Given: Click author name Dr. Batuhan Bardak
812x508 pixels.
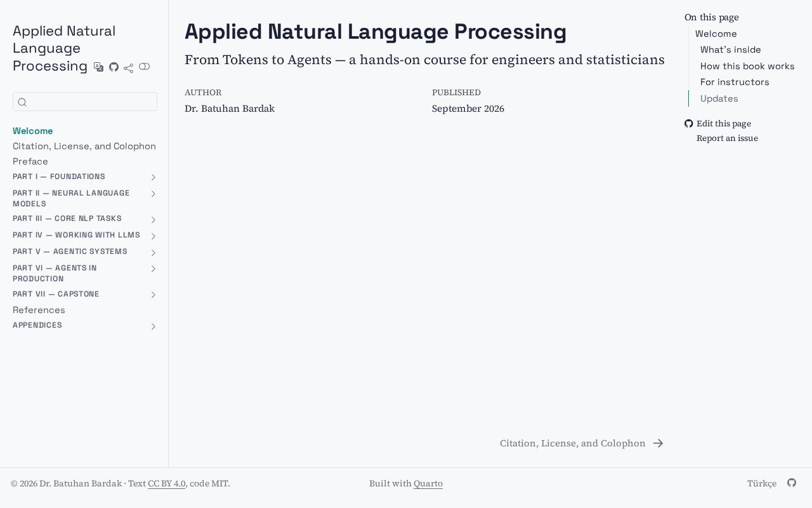Looking at the screenshot, I should 230,109.
